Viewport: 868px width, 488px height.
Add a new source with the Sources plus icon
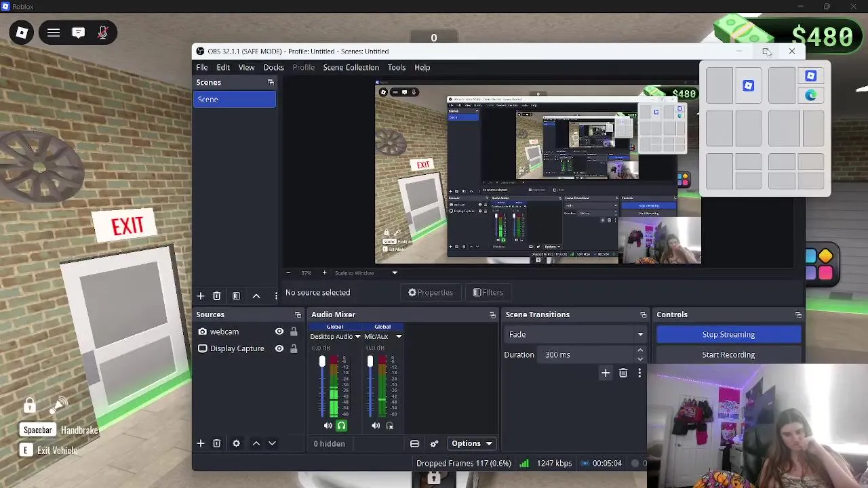(x=201, y=443)
